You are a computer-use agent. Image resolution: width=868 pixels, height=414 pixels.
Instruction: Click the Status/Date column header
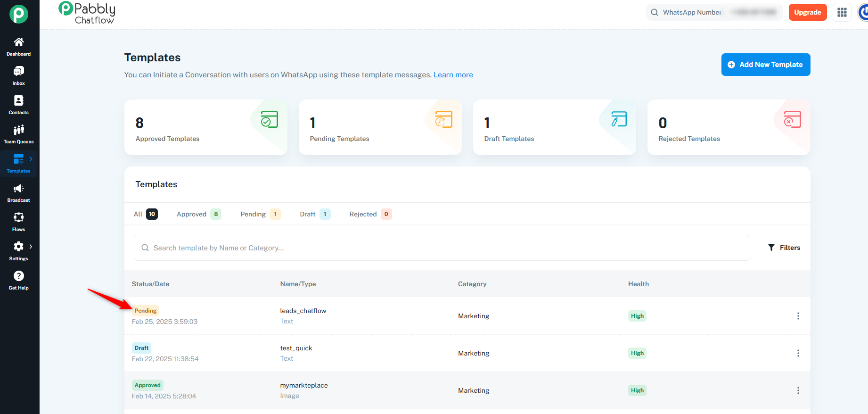coord(150,284)
